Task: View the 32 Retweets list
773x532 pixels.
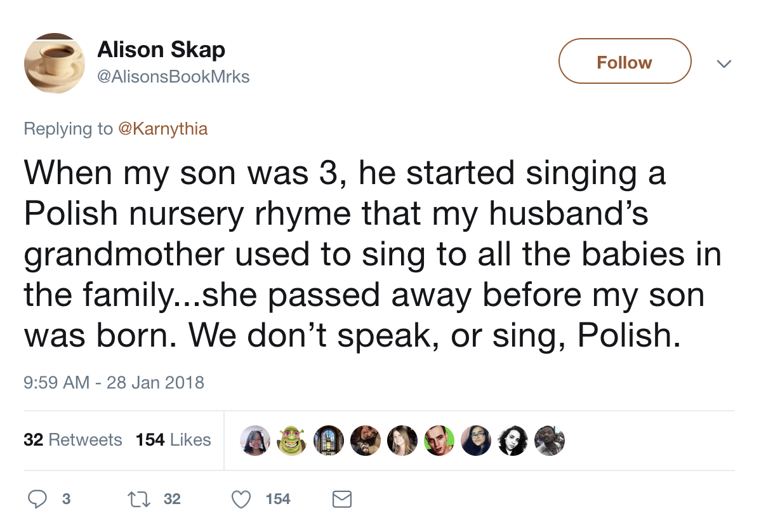Action: coord(73,440)
